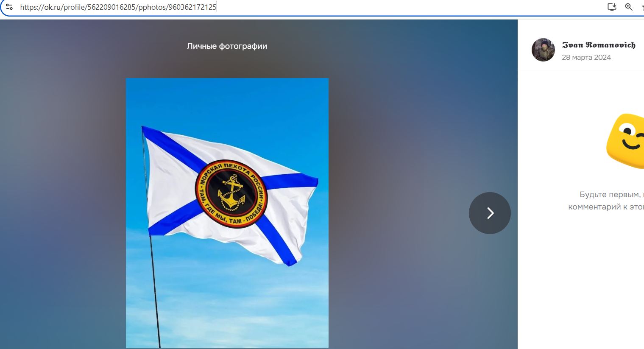
Task: Bookmark the page with the star icon
Action: tap(642, 7)
